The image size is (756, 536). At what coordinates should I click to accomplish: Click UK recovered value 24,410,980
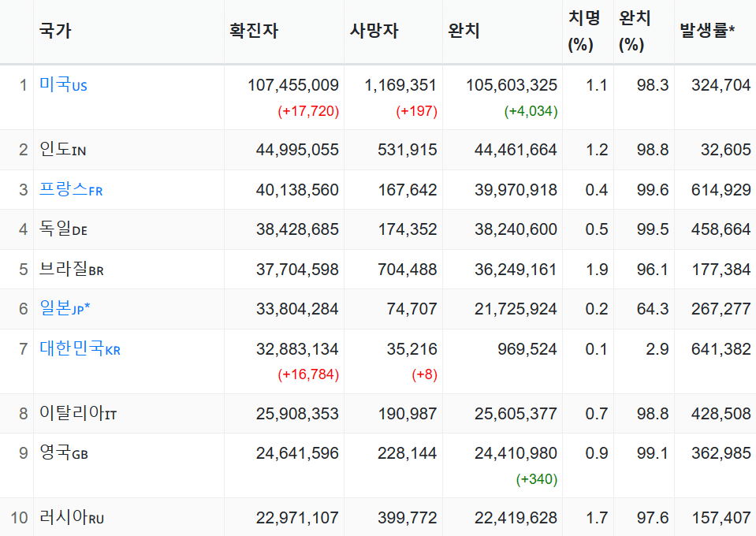(x=516, y=453)
